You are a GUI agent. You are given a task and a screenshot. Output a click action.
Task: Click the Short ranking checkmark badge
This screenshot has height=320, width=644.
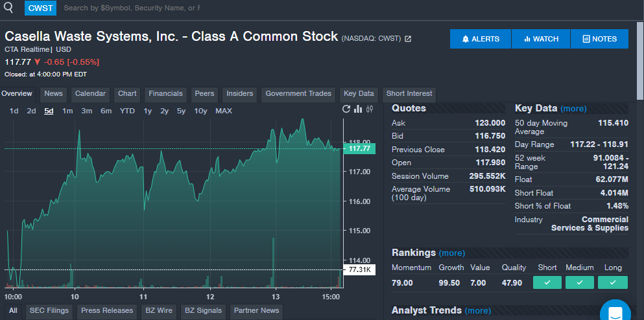tap(547, 282)
